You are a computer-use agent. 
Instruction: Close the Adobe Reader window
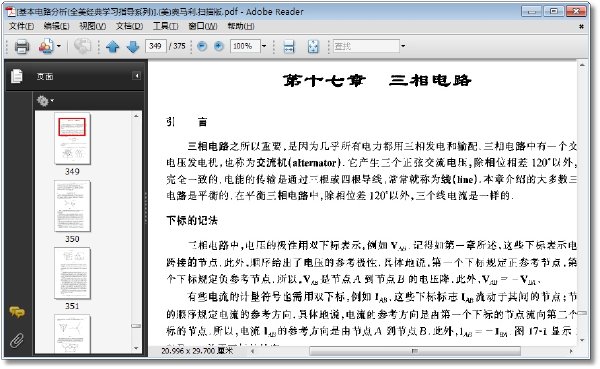click(576, 11)
